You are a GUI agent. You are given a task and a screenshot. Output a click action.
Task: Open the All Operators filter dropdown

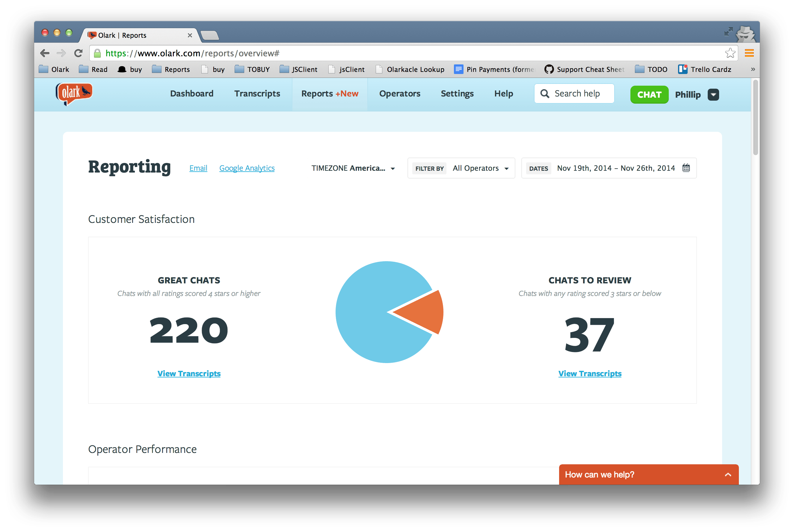coord(480,168)
